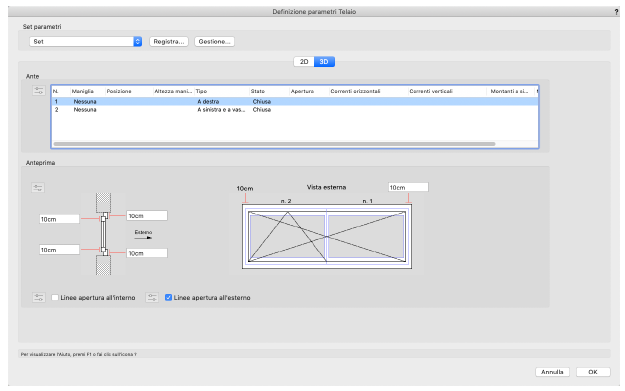625x391 pixels.
Task: Click the Gestione... button
Action: [x=214, y=41]
